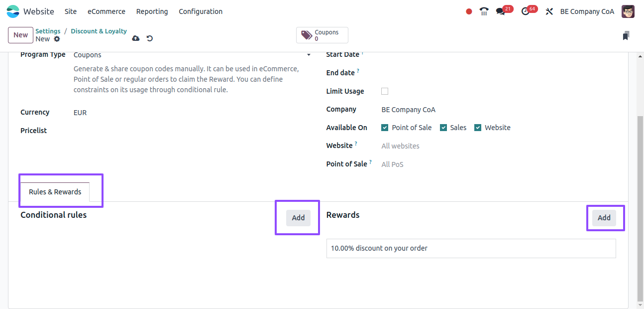
Task: Open BE Company CoA company switcher
Action: click(587, 11)
